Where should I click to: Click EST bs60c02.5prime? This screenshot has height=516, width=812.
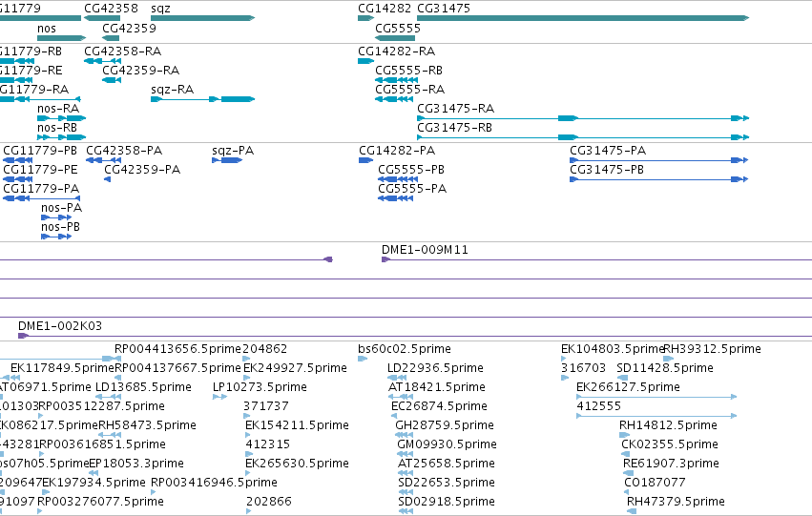tap(405, 349)
